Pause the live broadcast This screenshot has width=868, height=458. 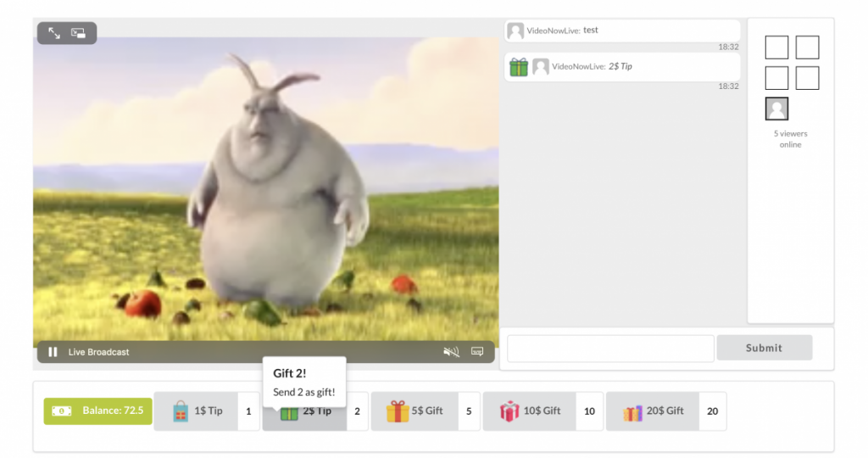coord(53,352)
